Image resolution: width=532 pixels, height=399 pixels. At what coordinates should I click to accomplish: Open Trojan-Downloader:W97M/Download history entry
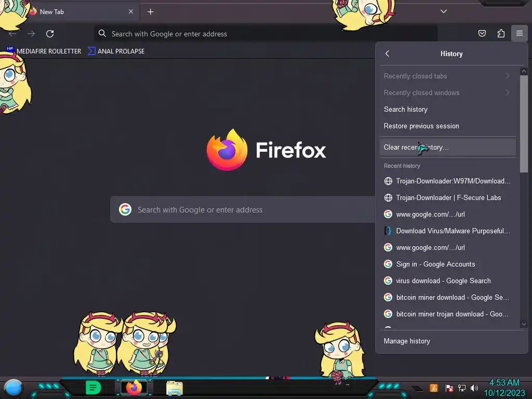pos(447,181)
